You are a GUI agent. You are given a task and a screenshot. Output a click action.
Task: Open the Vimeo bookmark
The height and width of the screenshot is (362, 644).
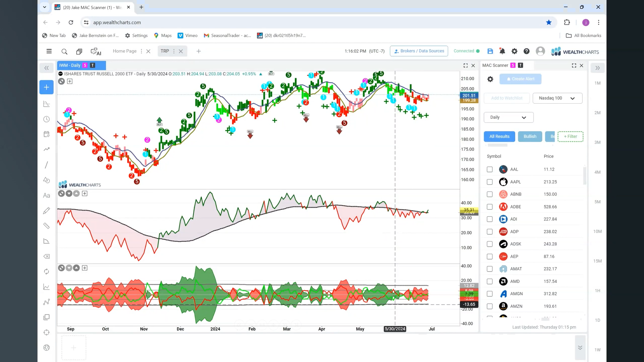click(187, 36)
